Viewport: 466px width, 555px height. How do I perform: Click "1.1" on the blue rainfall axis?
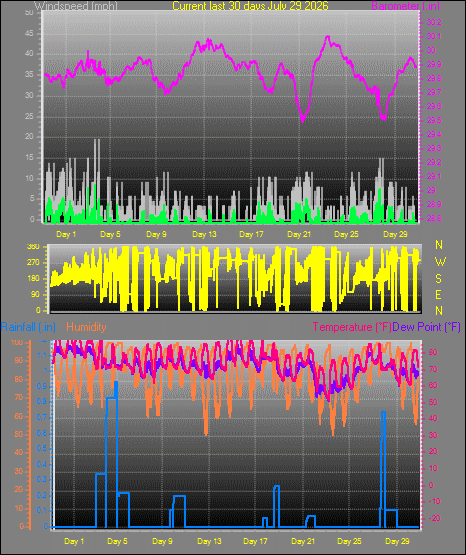coord(42,355)
